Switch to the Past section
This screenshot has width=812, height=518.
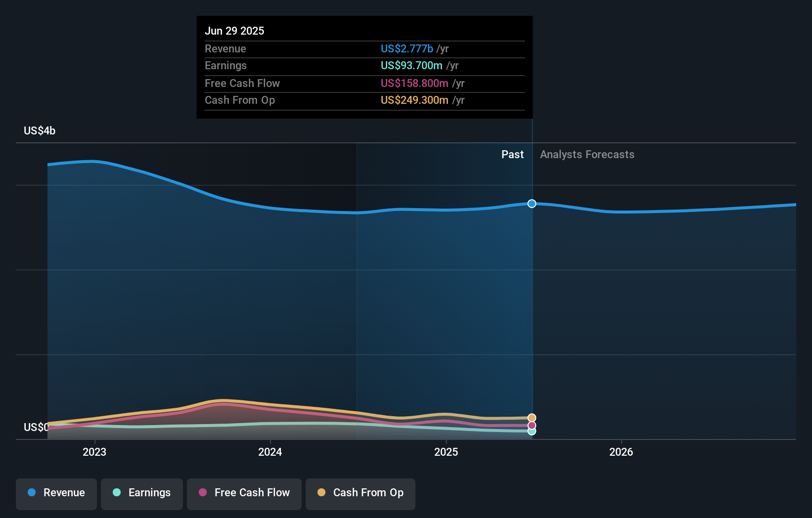(x=512, y=154)
